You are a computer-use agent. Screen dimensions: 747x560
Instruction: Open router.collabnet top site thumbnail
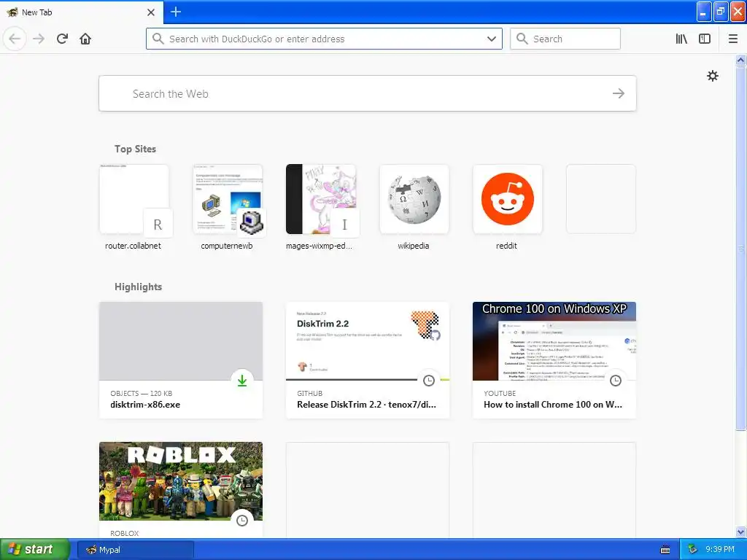(134, 199)
